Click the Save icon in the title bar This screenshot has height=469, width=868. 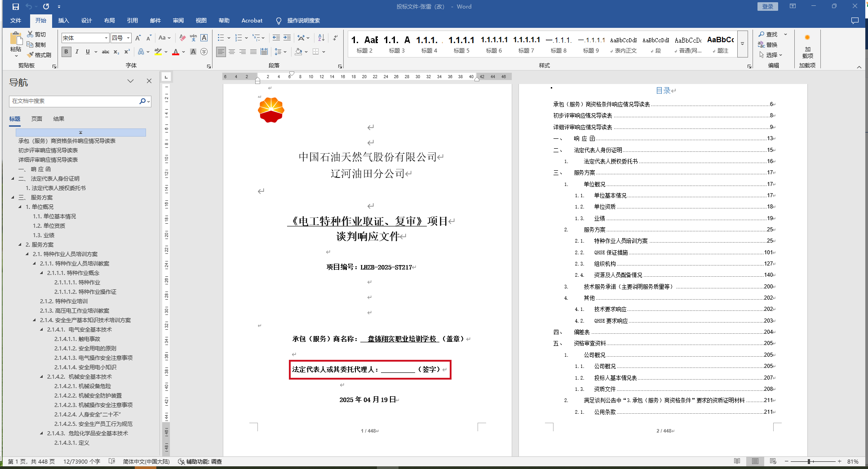pyautogui.click(x=15, y=7)
